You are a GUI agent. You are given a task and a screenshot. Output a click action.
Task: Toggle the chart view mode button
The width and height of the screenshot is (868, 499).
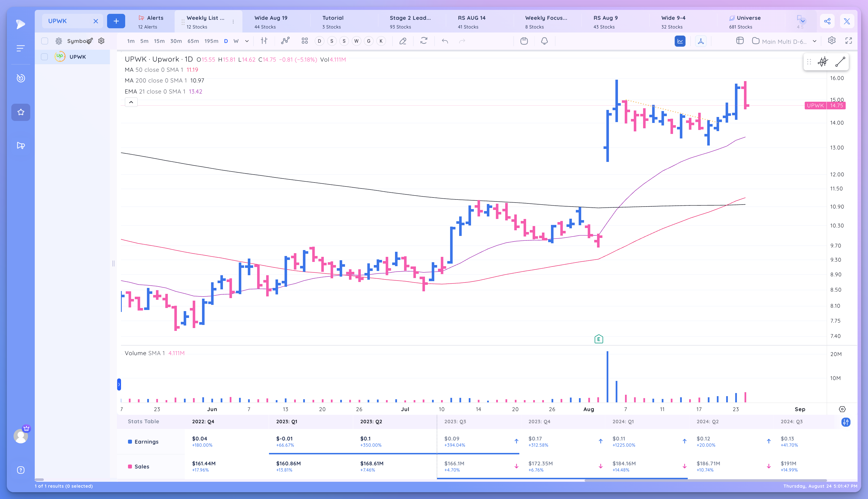[x=680, y=41]
